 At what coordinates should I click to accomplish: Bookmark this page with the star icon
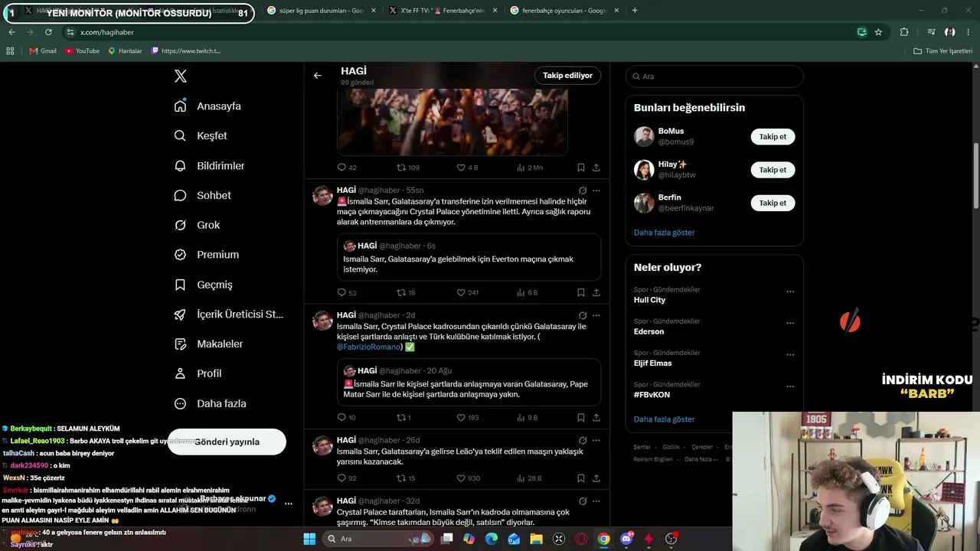[x=878, y=32]
